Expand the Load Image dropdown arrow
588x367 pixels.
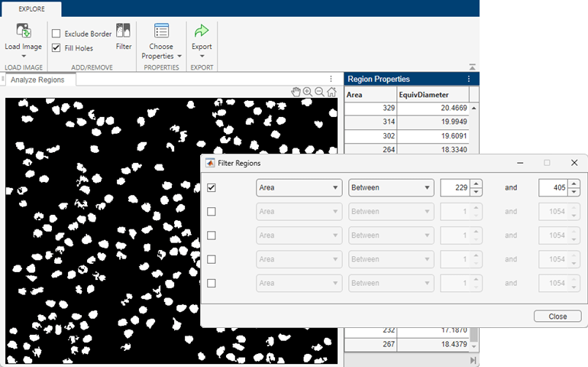pos(23,57)
